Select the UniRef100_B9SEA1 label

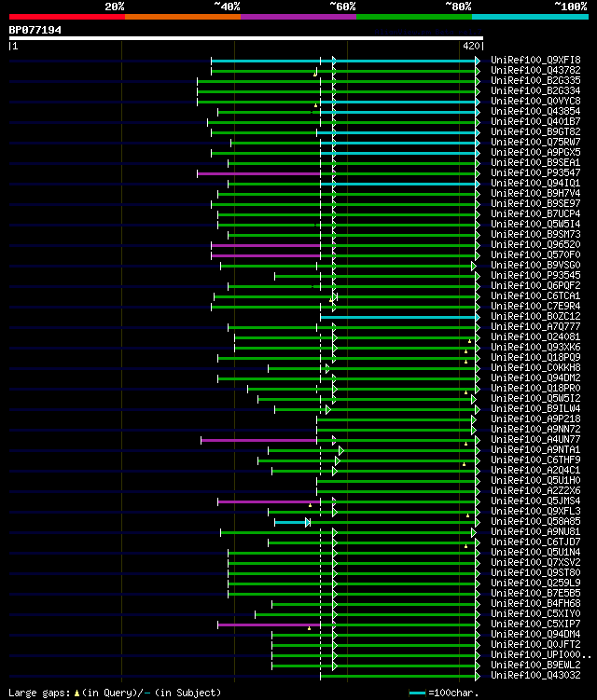pos(535,162)
